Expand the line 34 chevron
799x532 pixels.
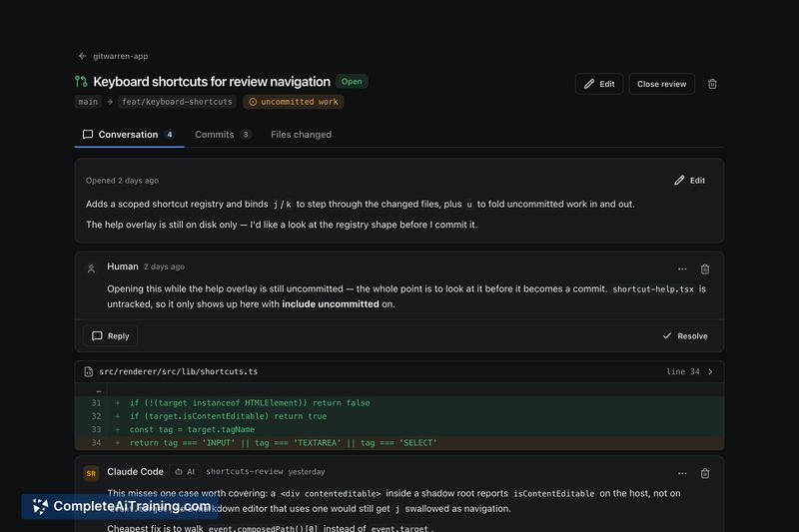tap(710, 371)
